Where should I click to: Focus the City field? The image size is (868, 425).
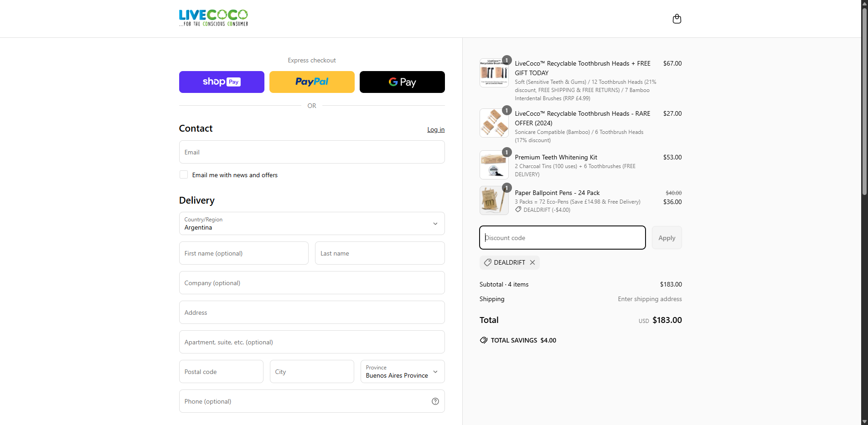click(312, 372)
